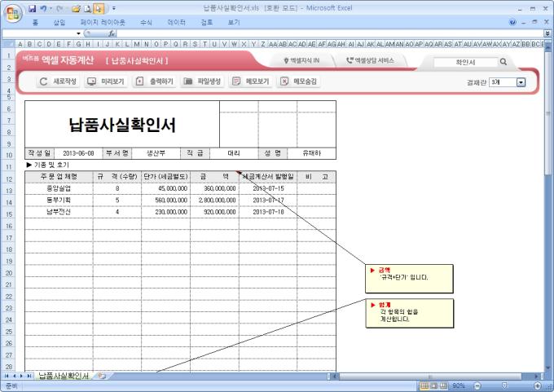The image size is (554, 392).
Task: Click the horizontal scrollbar right arrow
Action: point(537,376)
